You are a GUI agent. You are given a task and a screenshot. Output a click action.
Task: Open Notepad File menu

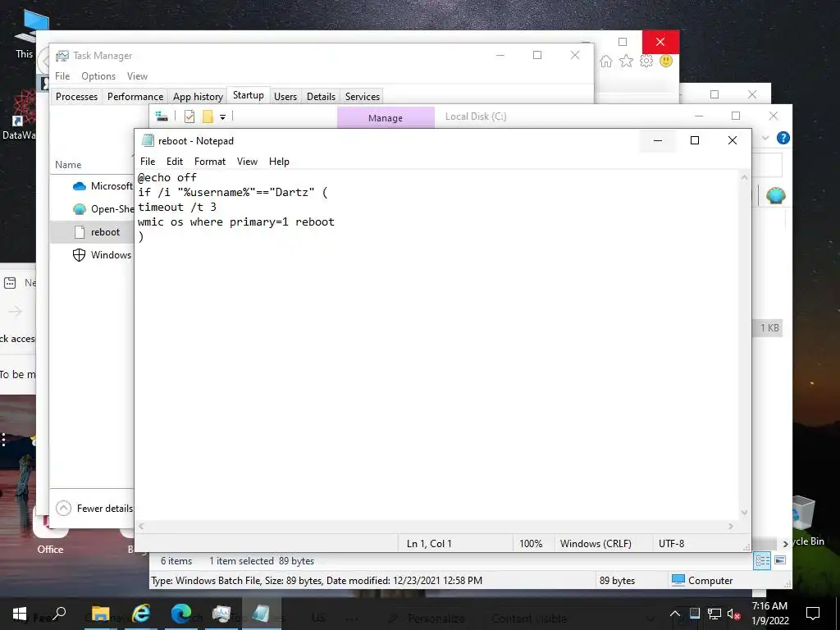(148, 162)
